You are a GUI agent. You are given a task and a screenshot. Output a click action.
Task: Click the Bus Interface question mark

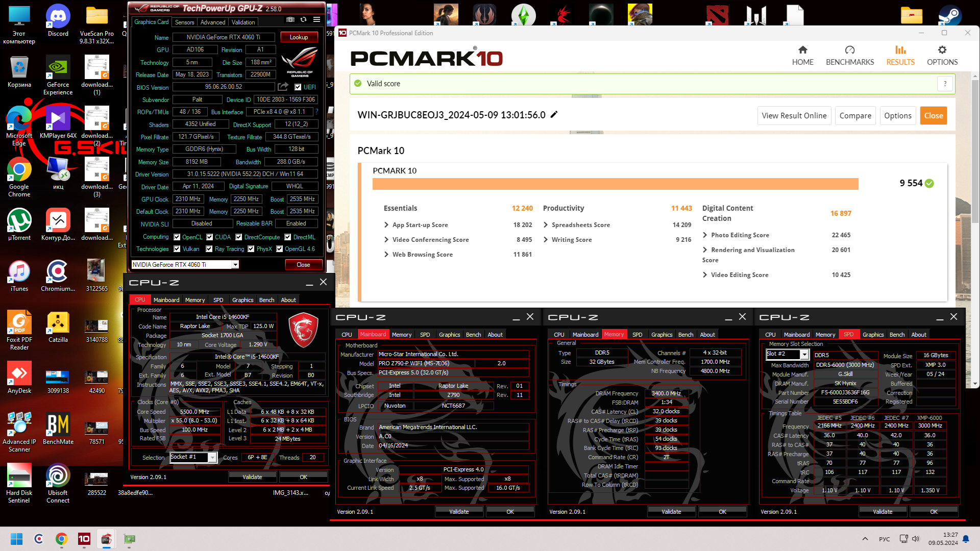click(x=316, y=112)
